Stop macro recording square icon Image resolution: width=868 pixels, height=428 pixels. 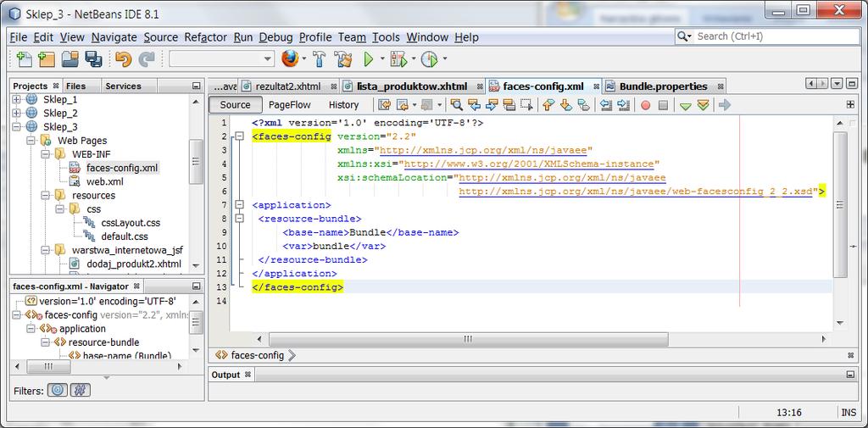663,104
